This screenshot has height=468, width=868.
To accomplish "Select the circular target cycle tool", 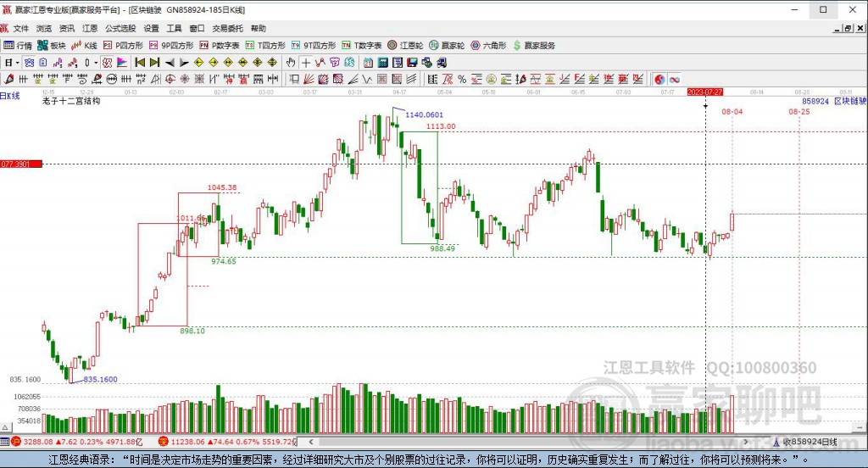I will point(170,79).
